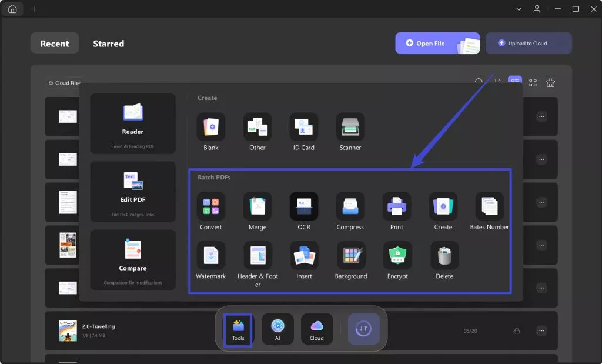Go to the Home icon in title bar
Screen dimensions: 602x364
(x=12, y=9)
